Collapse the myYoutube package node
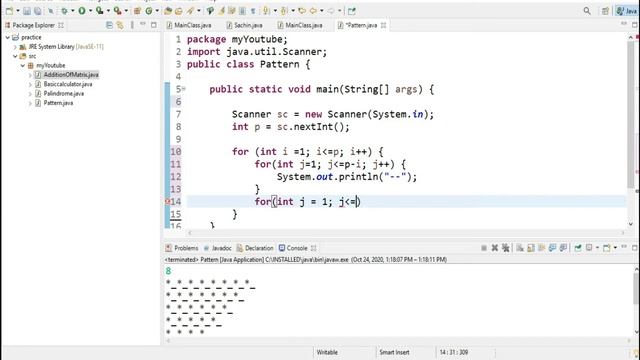Screen dimensions: 640x360 pyautogui.click(x=23, y=65)
